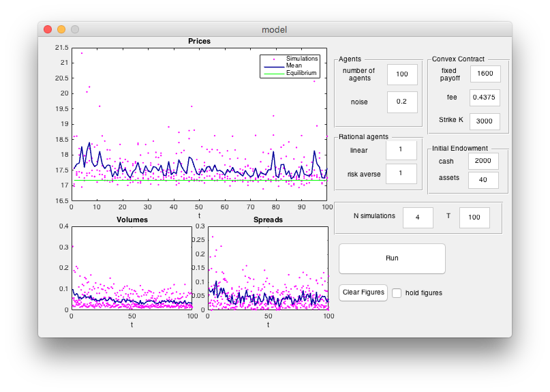Viewport: 550px width, 392px height.
Task: Select the risk averse input field
Action: (x=401, y=174)
